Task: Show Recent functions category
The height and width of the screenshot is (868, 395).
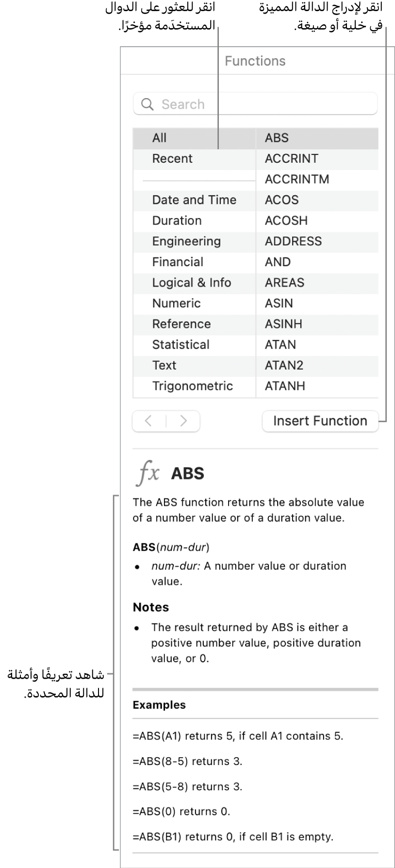Action: [172, 159]
